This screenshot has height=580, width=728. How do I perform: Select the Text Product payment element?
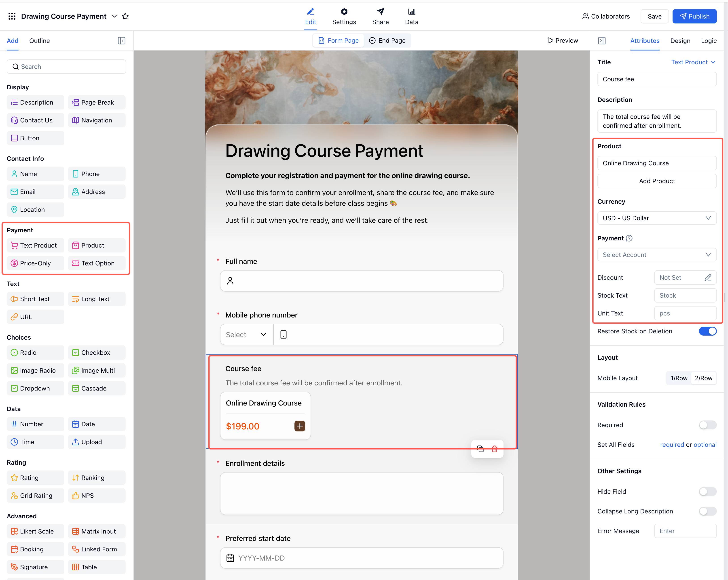[x=35, y=245]
